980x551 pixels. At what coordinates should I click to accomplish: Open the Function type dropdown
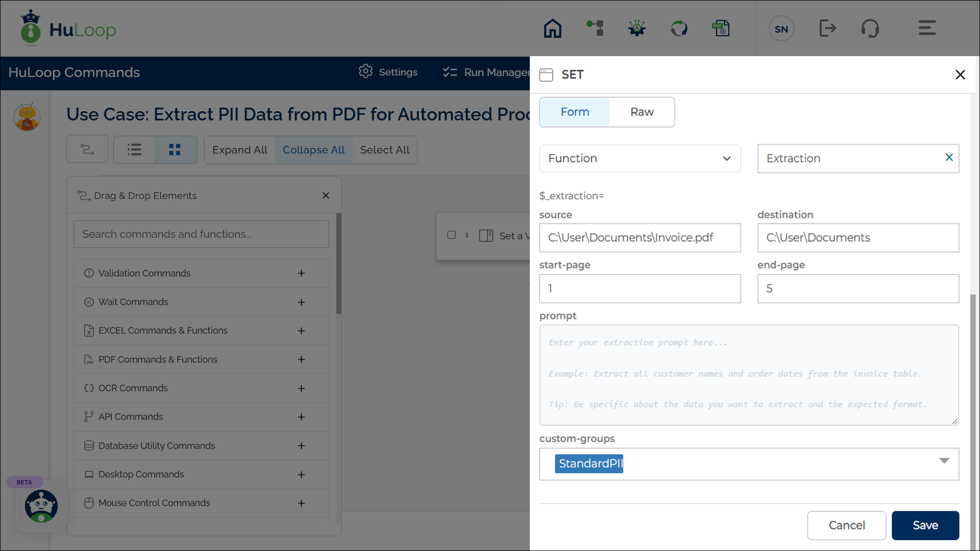[640, 159]
